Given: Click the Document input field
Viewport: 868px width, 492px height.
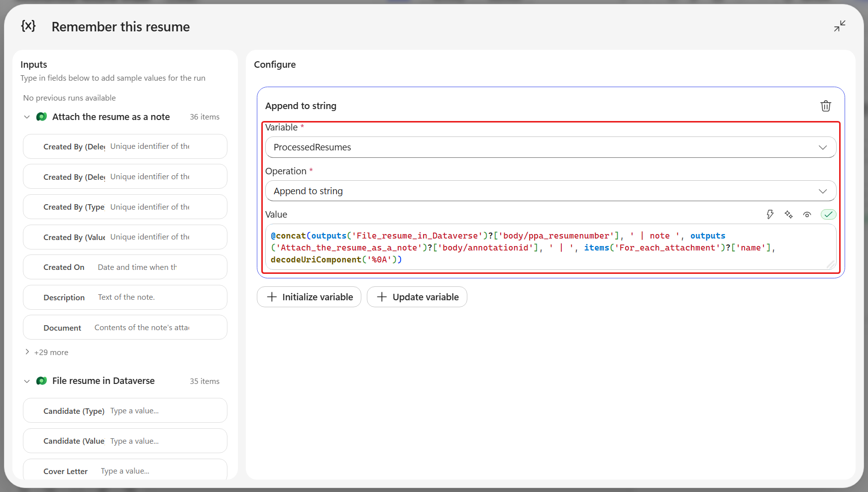Looking at the screenshot, I should pos(125,327).
